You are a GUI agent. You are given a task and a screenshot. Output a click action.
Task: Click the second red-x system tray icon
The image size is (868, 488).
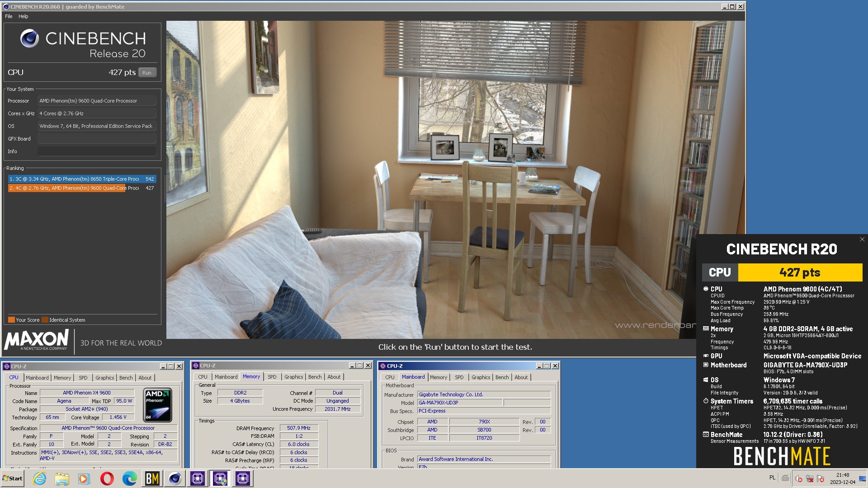click(810, 479)
